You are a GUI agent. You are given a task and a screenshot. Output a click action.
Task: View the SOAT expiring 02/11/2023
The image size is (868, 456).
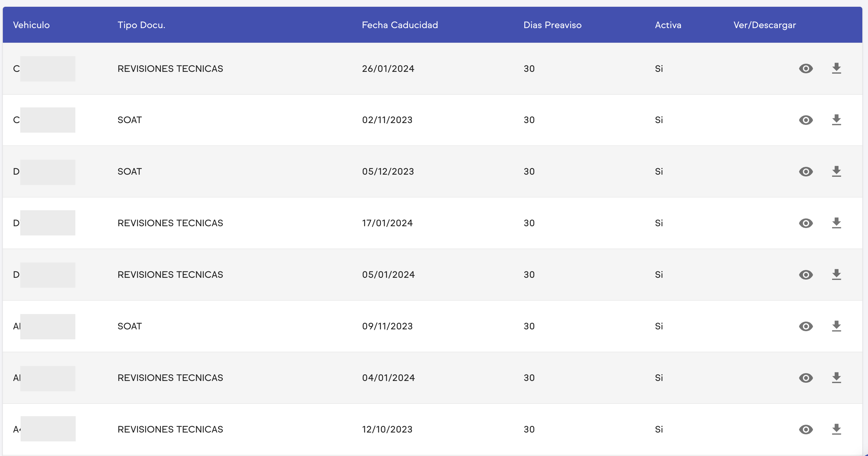(x=806, y=120)
